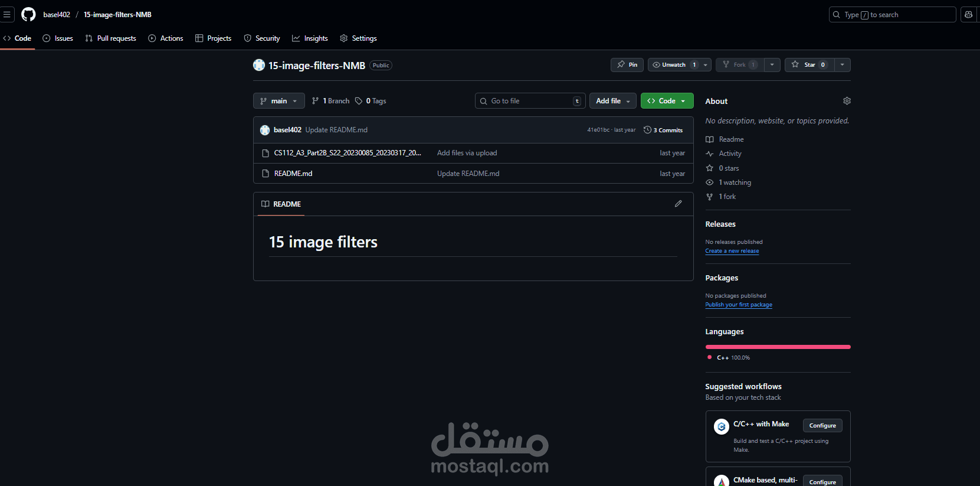Click the README.md file icon
The height and width of the screenshot is (486, 980).
point(266,174)
